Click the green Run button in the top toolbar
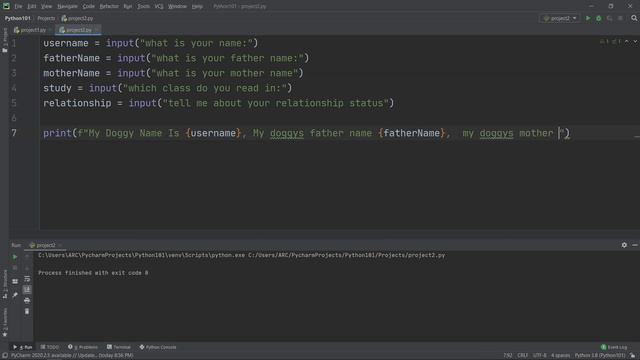Screen dimensions: 640x360 tap(588, 18)
